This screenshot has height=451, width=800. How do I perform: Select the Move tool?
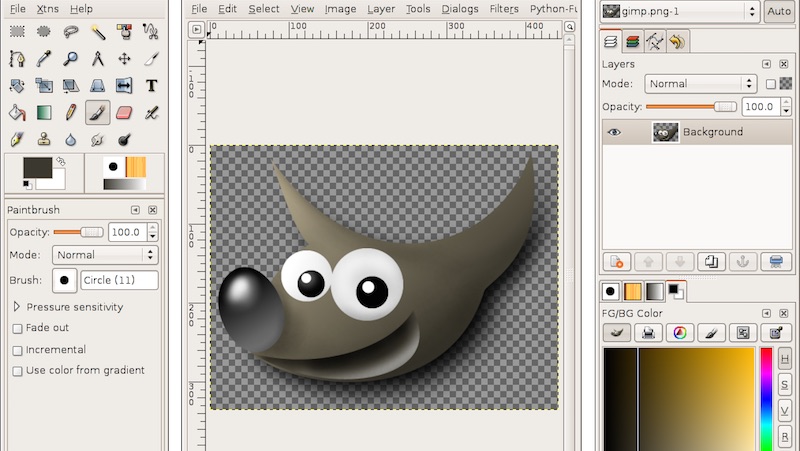click(x=124, y=59)
